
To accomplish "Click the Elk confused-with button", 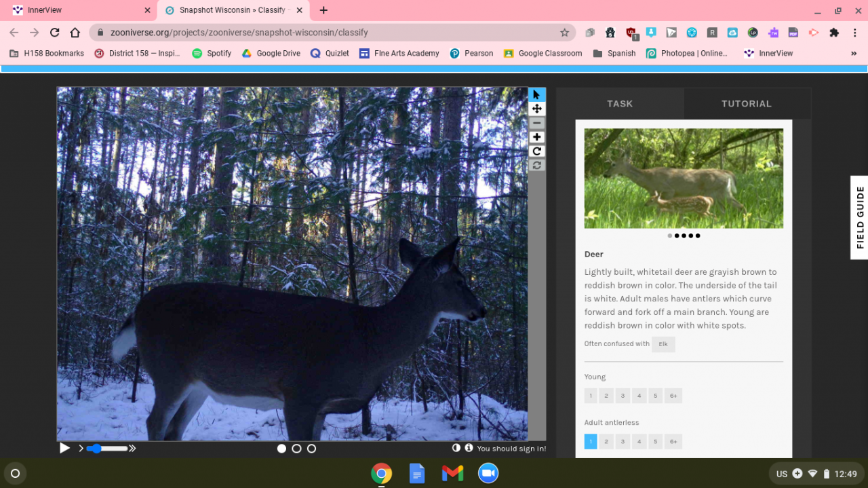I will pos(663,344).
